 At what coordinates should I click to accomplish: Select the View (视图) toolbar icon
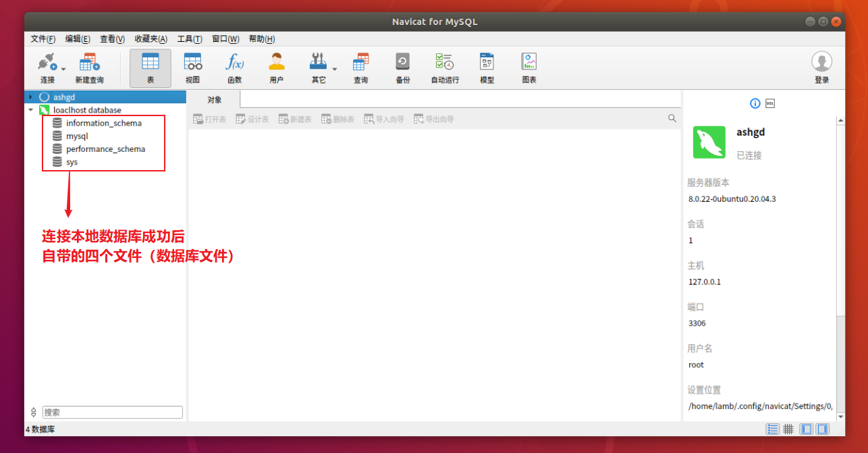(192, 68)
